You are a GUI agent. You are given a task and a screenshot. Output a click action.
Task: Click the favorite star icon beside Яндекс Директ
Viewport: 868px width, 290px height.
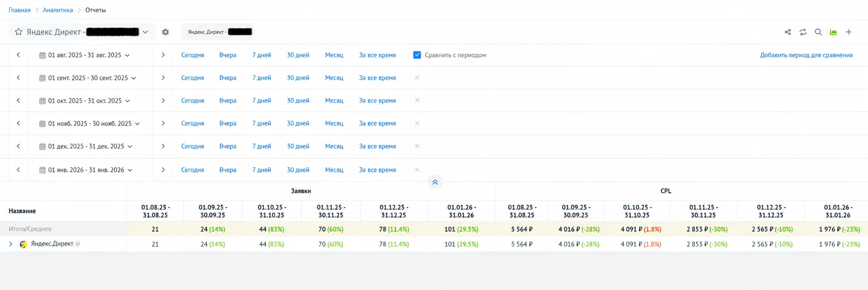pos(19,32)
